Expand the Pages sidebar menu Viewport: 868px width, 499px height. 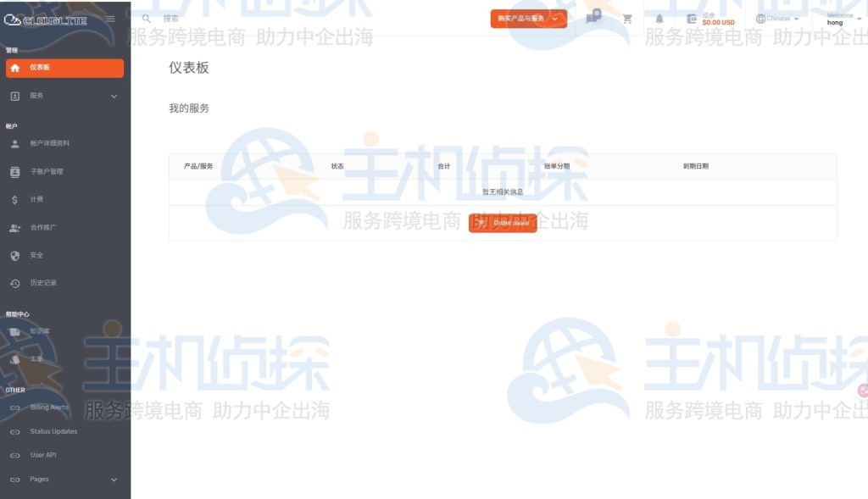(x=114, y=479)
